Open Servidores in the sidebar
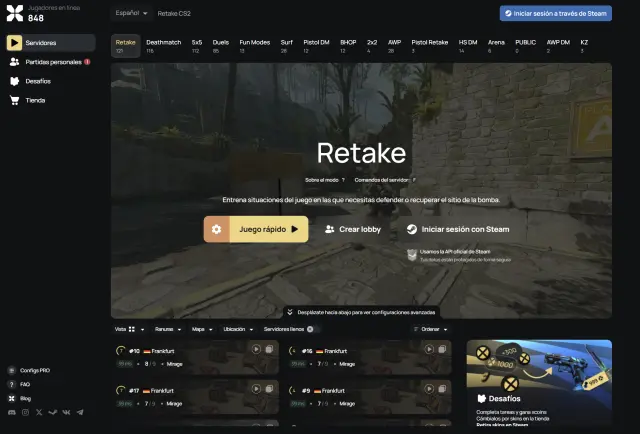Viewport: 640px width, 434px height. click(51, 43)
